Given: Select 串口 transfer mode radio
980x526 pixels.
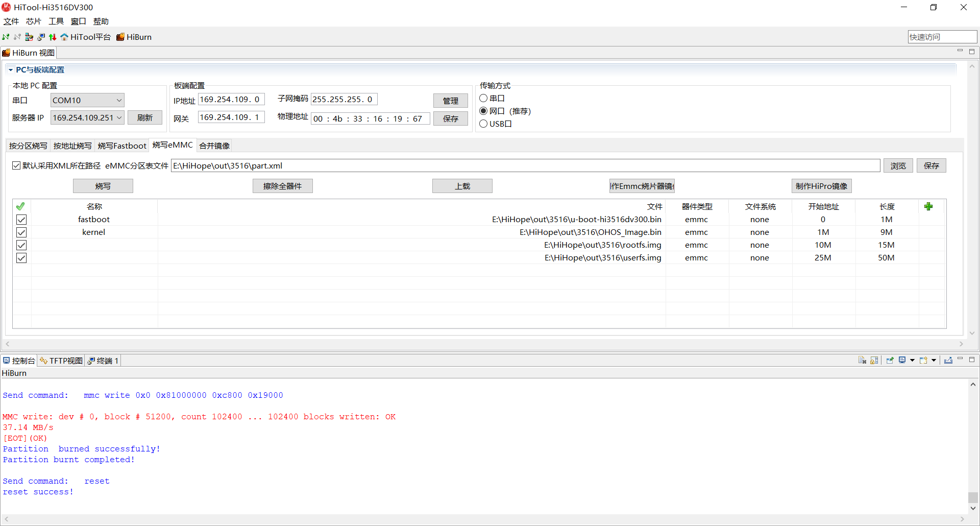Looking at the screenshot, I should pos(483,98).
